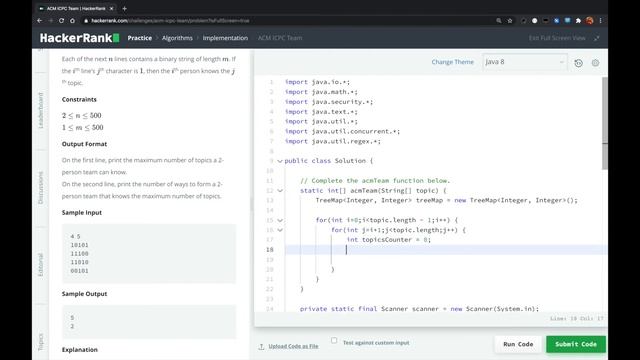Fold the acmTeam function at line 12

[x=280, y=191]
